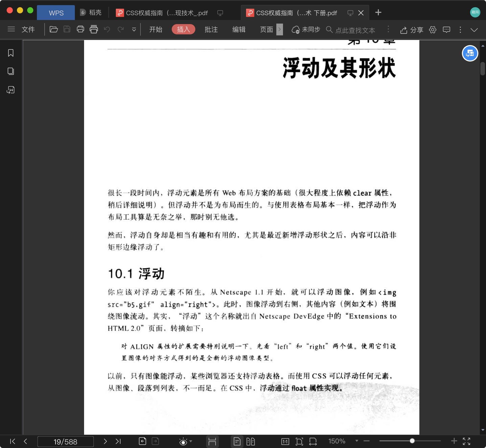486x448 pixels.
Task: Open the settings gear icon
Action: 433,29
